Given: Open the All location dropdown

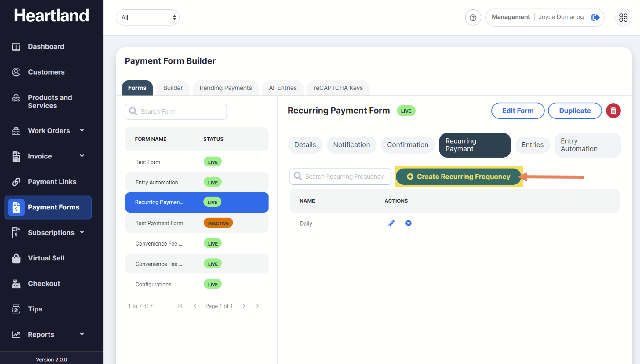Looking at the screenshot, I should click(148, 17).
